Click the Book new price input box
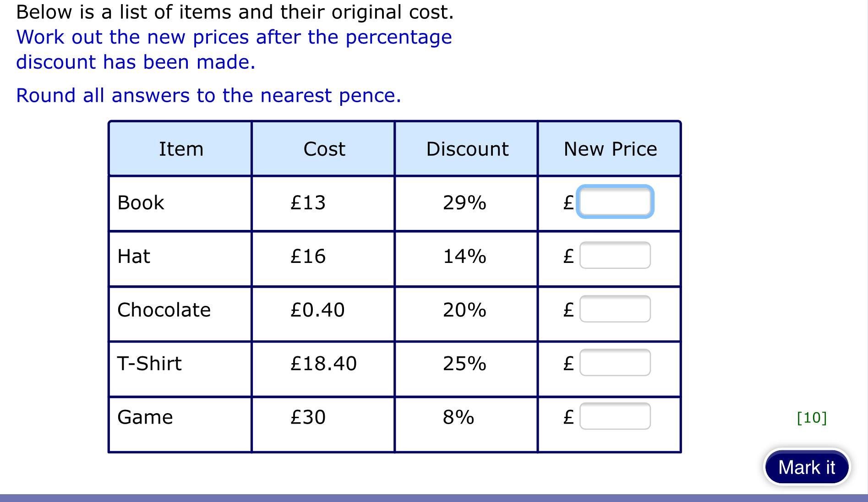Image resolution: width=868 pixels, height=502 pixels. click(x=615, y=202)
